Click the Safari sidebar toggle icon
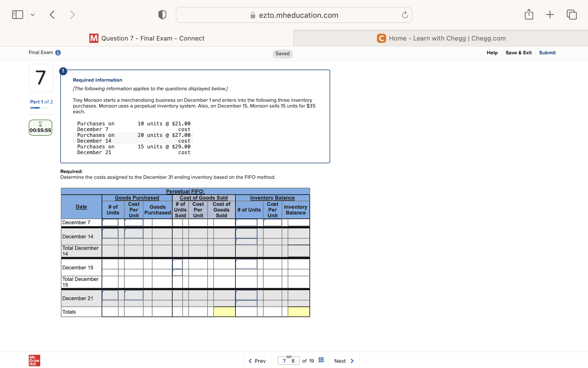588x368 pixels. click(18, 15)
